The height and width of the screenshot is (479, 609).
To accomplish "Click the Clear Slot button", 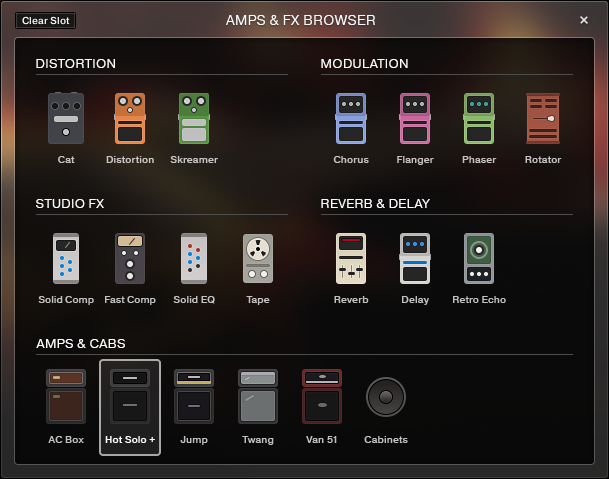I will [46, 20].
